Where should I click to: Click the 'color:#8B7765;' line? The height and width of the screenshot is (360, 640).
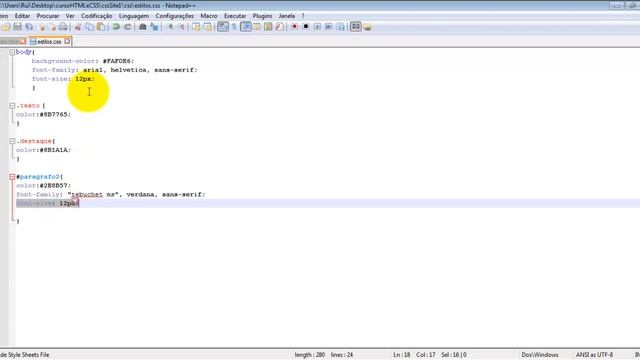click(43, 115)
